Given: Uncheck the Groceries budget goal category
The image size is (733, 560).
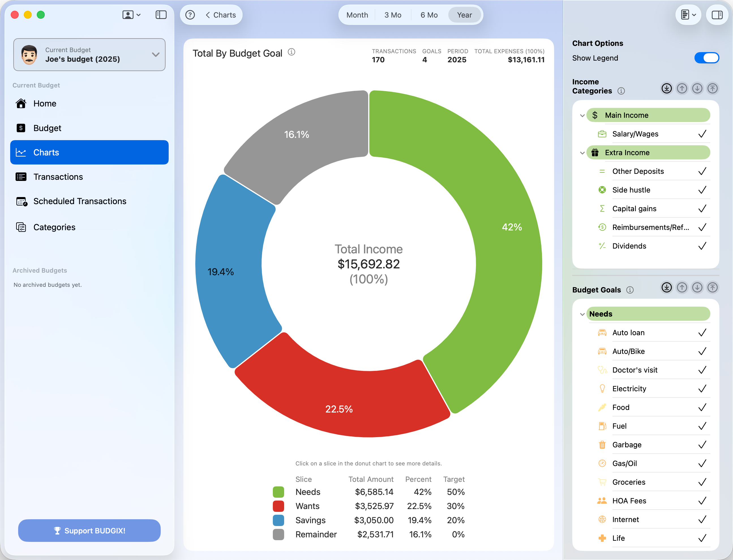Looking at the screenshot, I should point(702,482).
